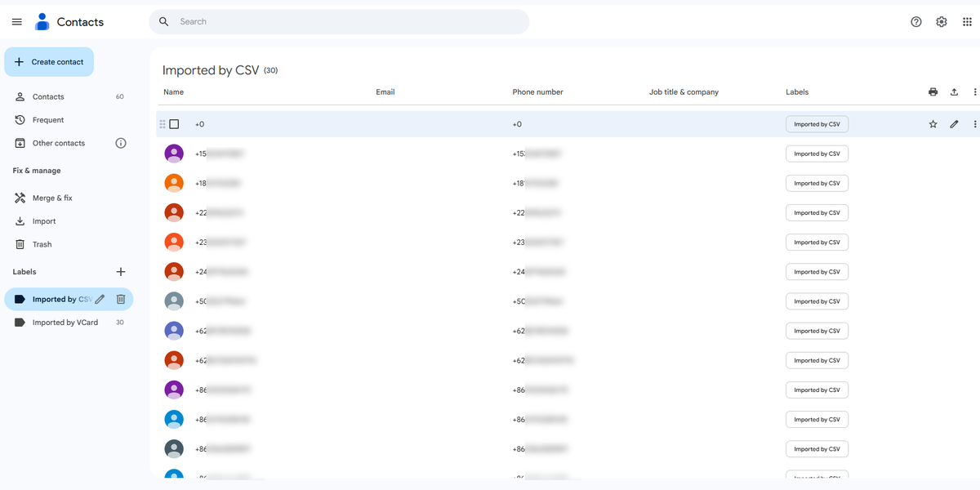Viewport: 980px width, 490px height.
Task: Click the orange avatar of +18 contact
Action: click(174, 183)
